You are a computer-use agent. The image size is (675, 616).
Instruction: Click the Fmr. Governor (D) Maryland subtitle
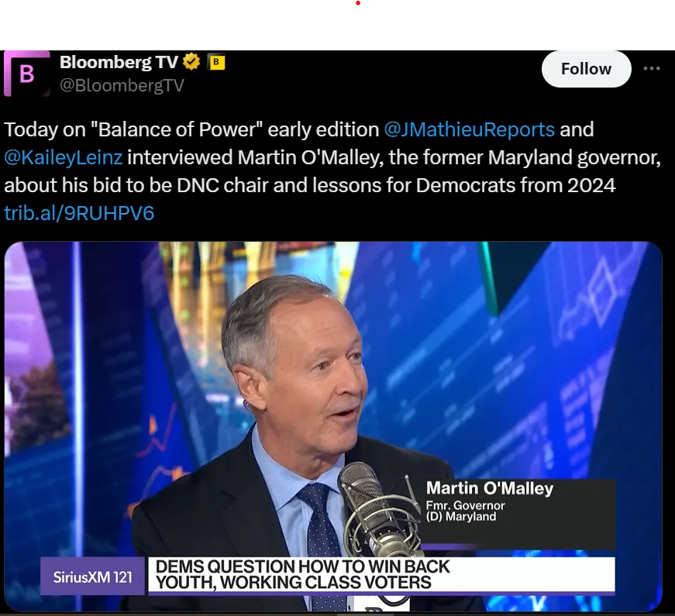pyautogui.click(x=465, y=511)
